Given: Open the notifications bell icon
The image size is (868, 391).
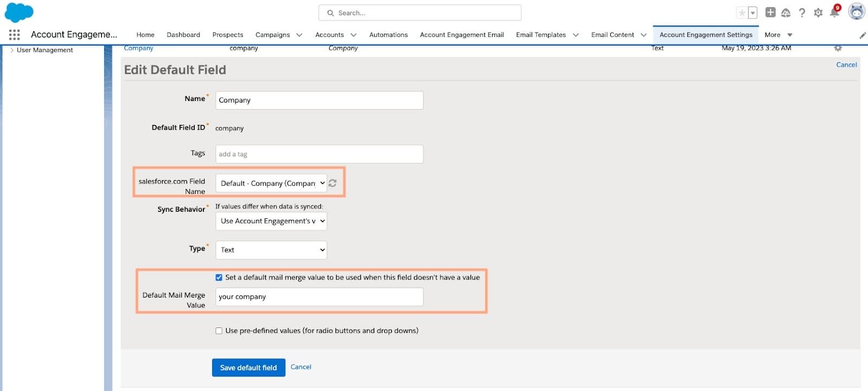Looking at the screenshot, I should 835,12.
